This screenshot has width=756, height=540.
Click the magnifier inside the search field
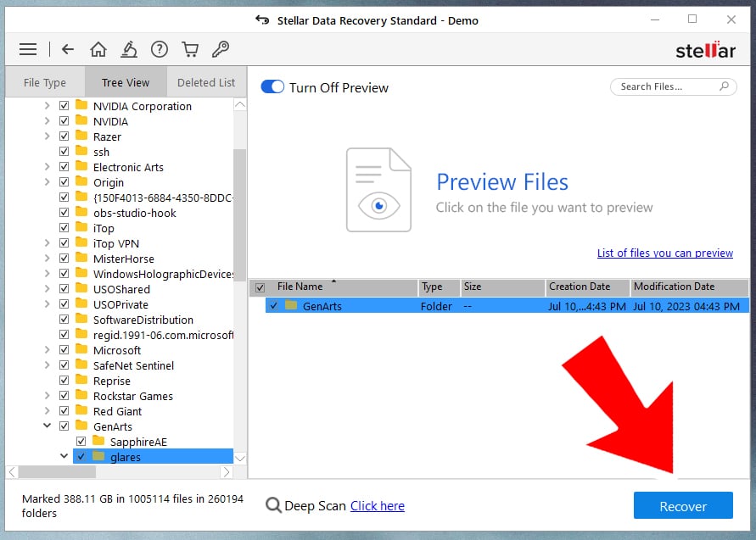coord(724,86)
